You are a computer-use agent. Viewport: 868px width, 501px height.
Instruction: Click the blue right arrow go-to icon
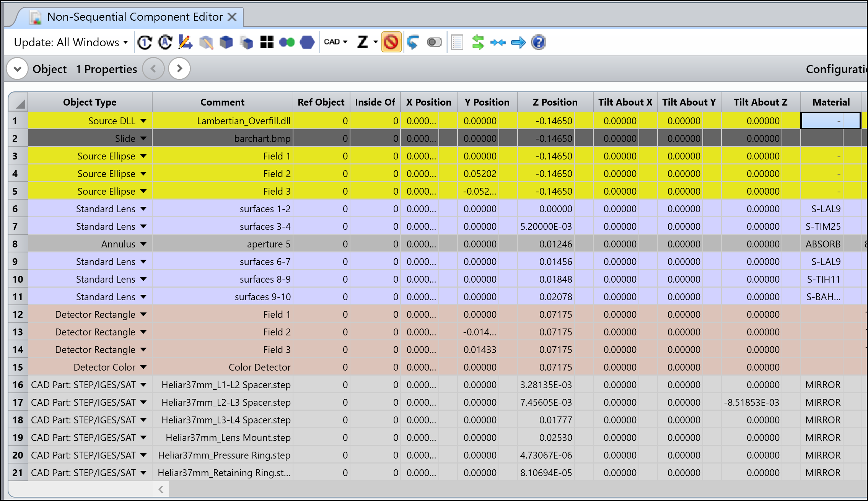click(x=518, y=42)
